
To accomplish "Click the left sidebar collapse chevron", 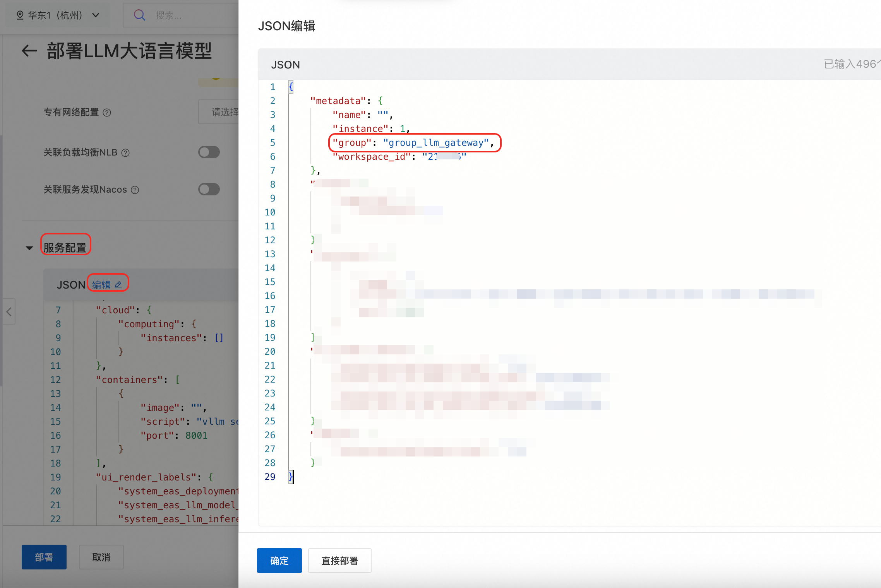I will coord(9,311).
